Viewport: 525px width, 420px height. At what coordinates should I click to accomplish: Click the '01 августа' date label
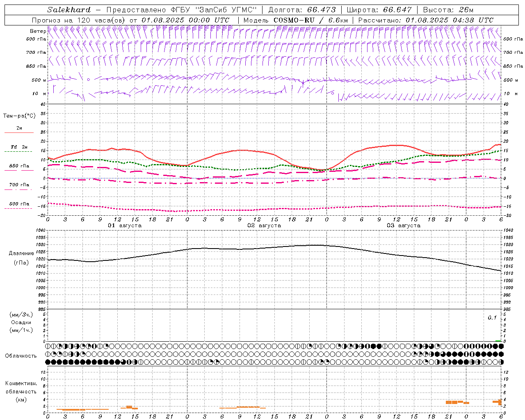125,225
